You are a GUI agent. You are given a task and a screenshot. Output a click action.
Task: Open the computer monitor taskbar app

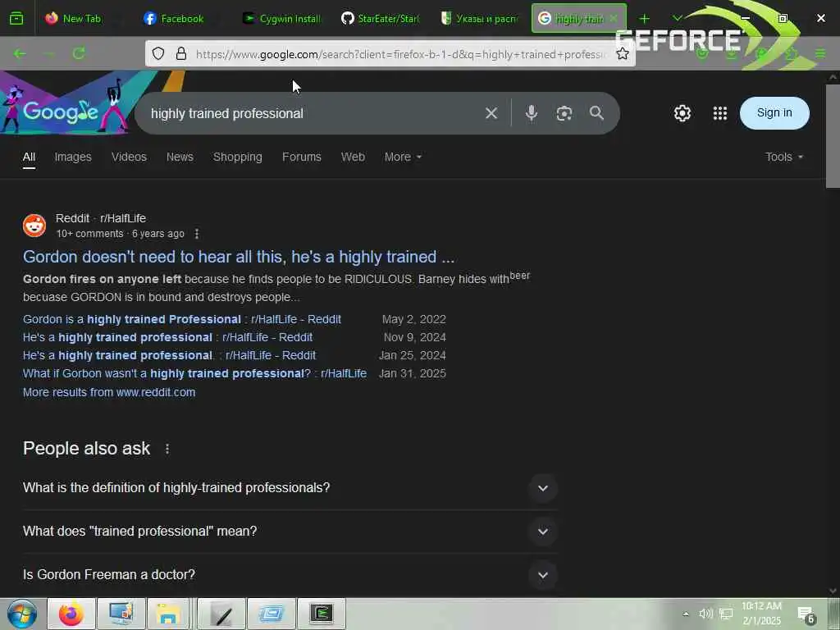[121, 614]
